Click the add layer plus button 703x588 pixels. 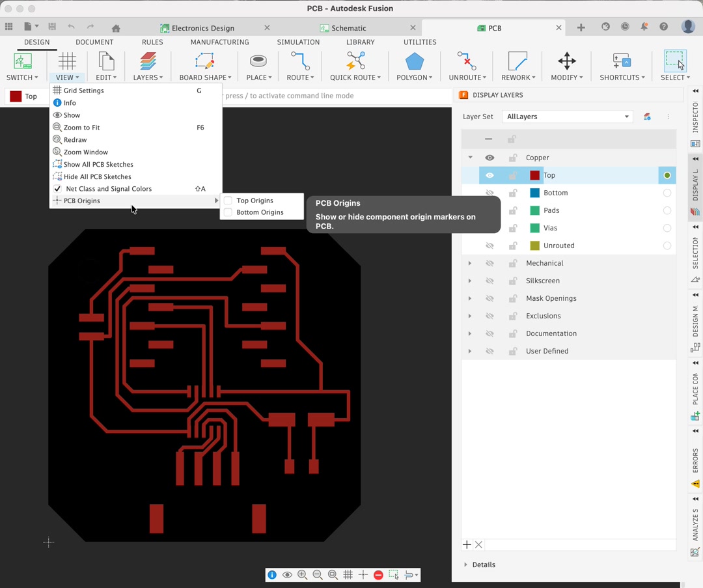coord(467,544)
